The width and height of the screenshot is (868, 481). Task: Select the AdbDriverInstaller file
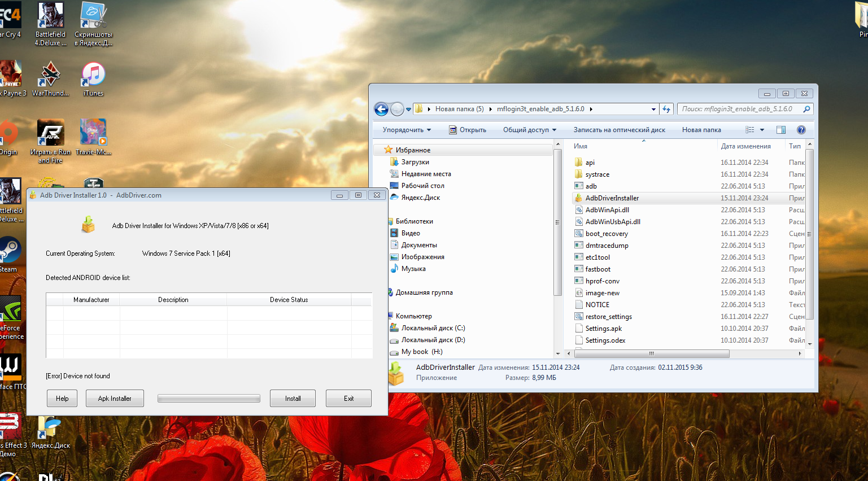point(612,198)
